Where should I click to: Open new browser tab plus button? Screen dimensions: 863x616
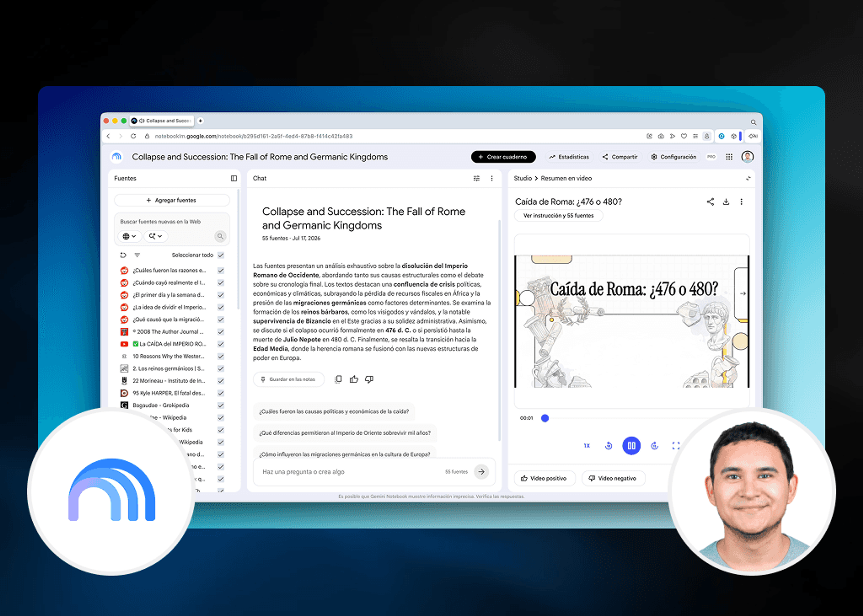[x=200, y=121]
